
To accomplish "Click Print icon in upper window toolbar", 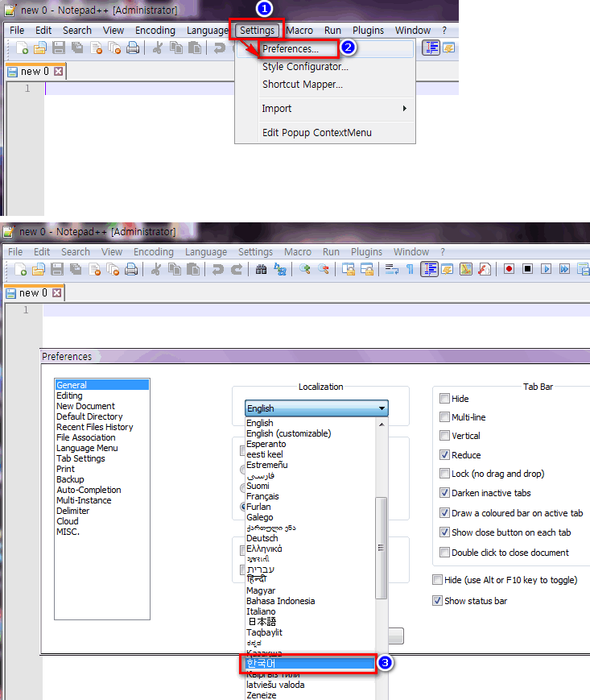I will [x=133, y=48].
